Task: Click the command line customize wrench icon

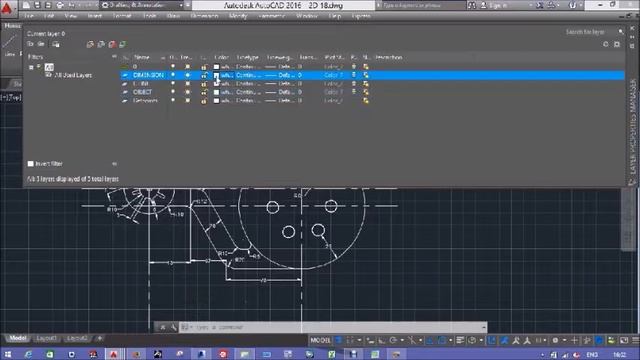Action: (x=173, y=327)
